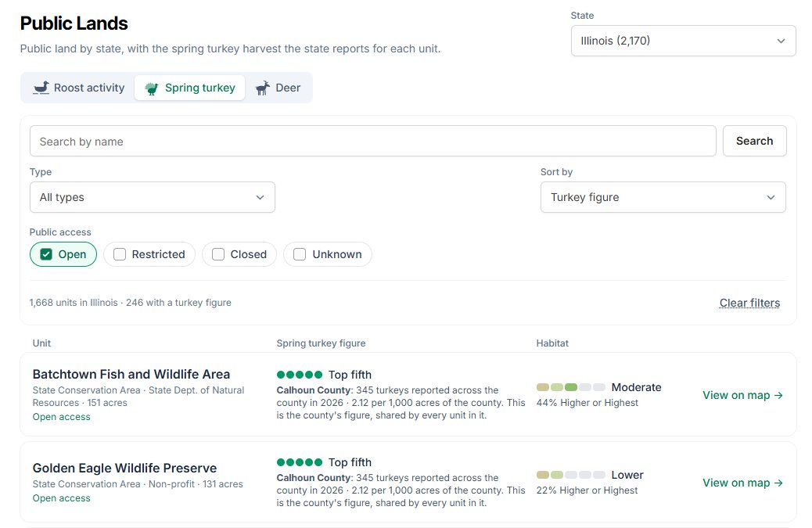Click the '1,668 units in Illinois' count text
This screenshot has width=812, height=528.
[74, 303]
